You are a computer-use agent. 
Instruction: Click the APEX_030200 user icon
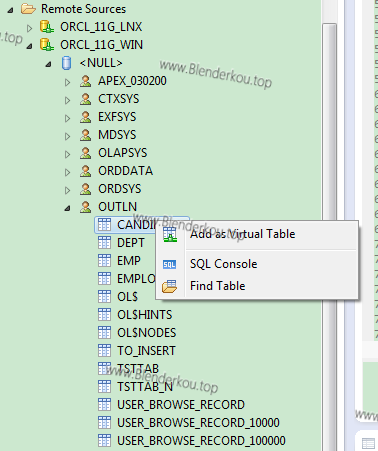click(86, 81)
